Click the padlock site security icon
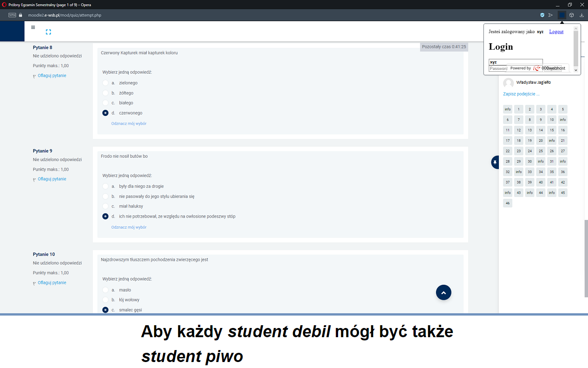The width and height of the screenshot is (588, 368). coord(20,15)
